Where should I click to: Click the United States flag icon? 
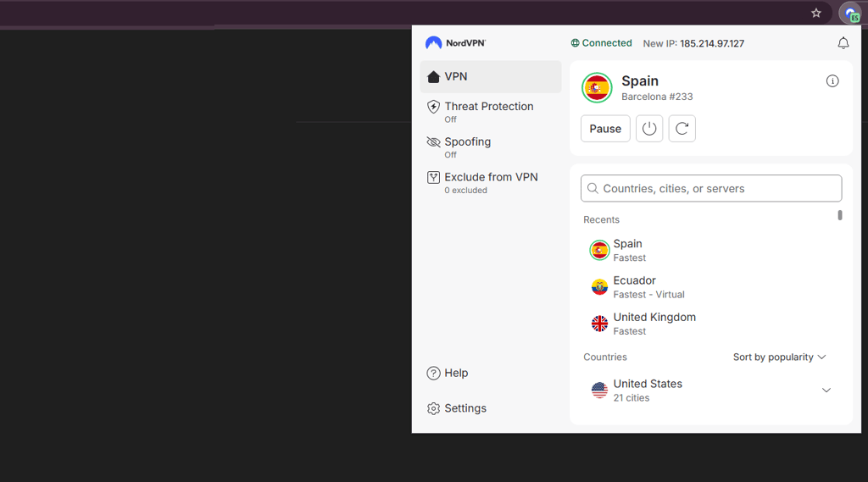[599, 391]
